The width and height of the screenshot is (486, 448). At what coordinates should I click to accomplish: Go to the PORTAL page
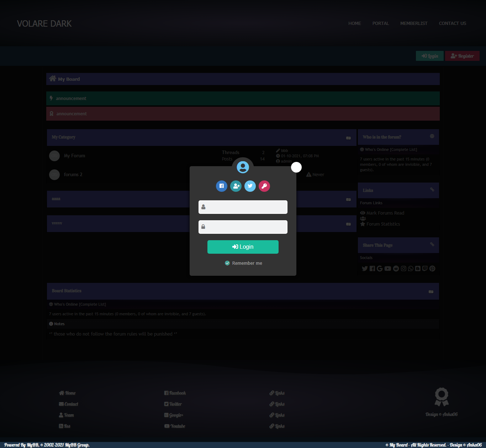(x=380, y=23)
